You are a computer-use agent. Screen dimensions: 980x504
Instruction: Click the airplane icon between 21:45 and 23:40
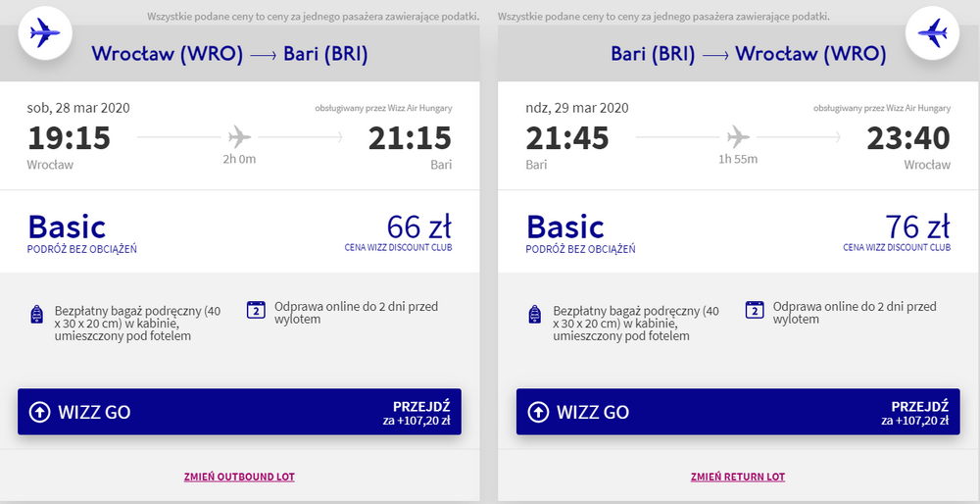point(739,136)
